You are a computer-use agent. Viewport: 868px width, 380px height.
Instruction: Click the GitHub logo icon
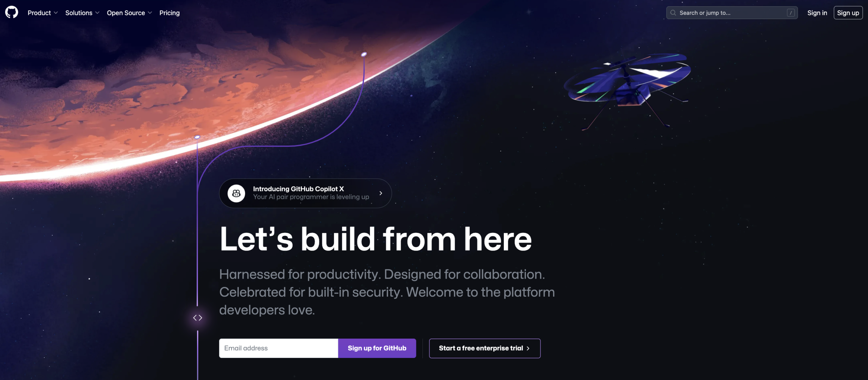(11, 12)
